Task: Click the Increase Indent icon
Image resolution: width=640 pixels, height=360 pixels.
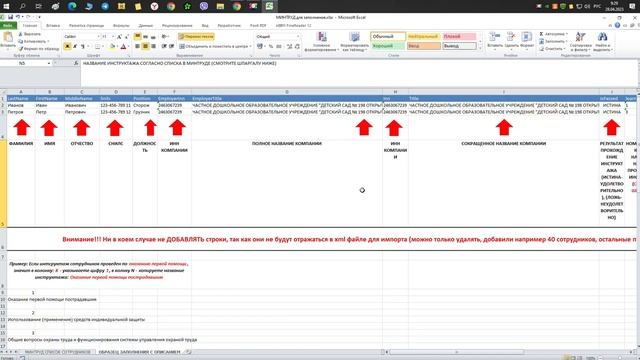Action: coord(172,47)
